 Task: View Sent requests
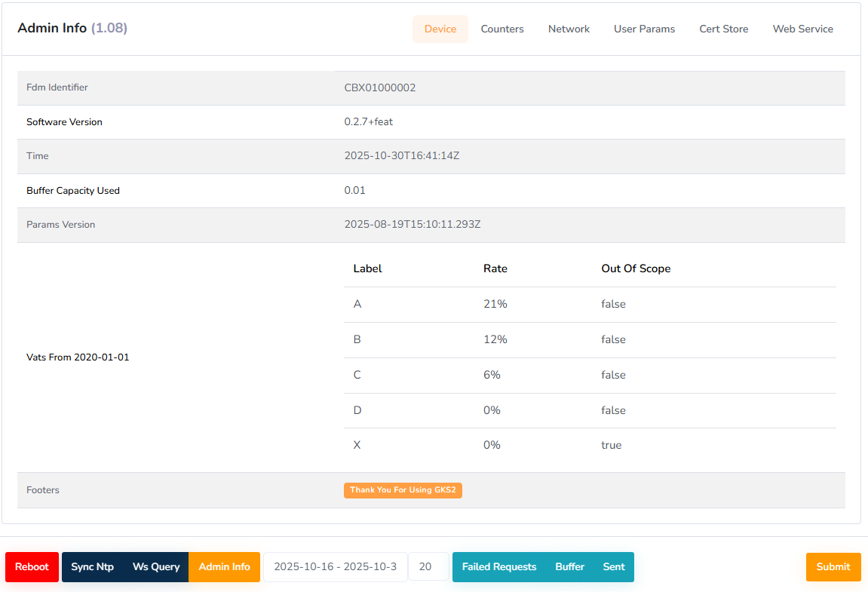[x=614, y=567]
